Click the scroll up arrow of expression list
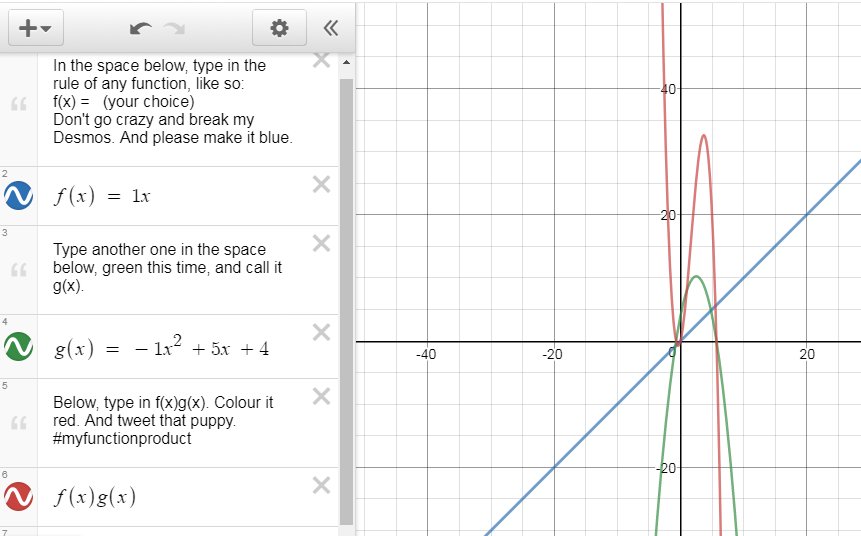The image size is (861, 536). (346, 63)
